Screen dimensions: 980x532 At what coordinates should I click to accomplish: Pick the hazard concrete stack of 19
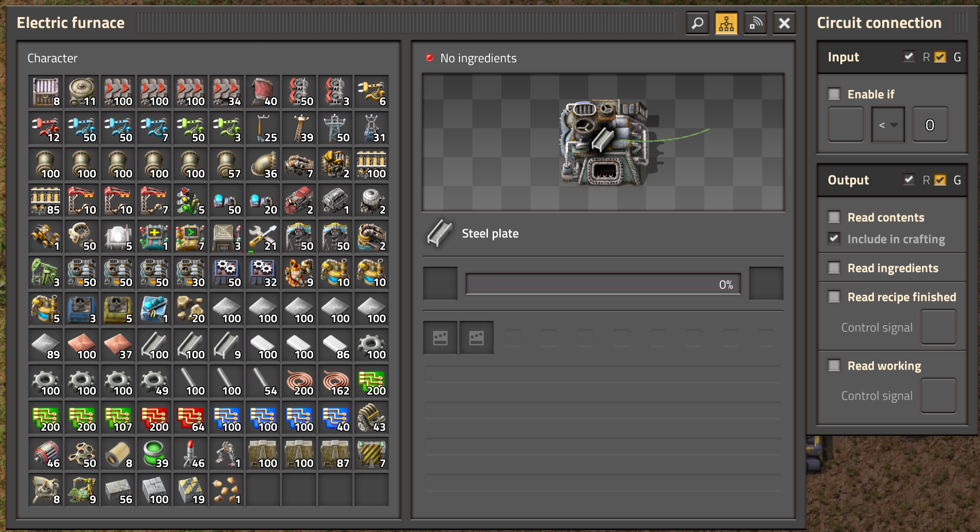tap(190, 490)
